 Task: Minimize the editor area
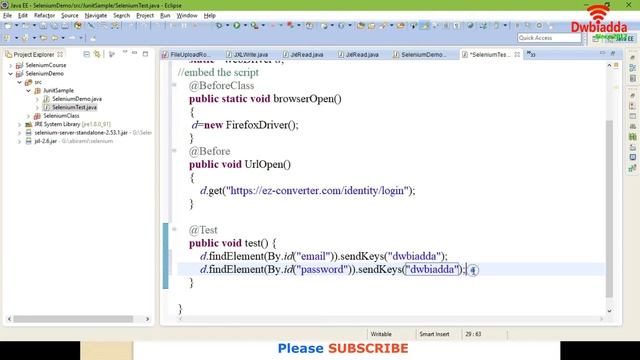pyautogui.click(x=602, y=53)
